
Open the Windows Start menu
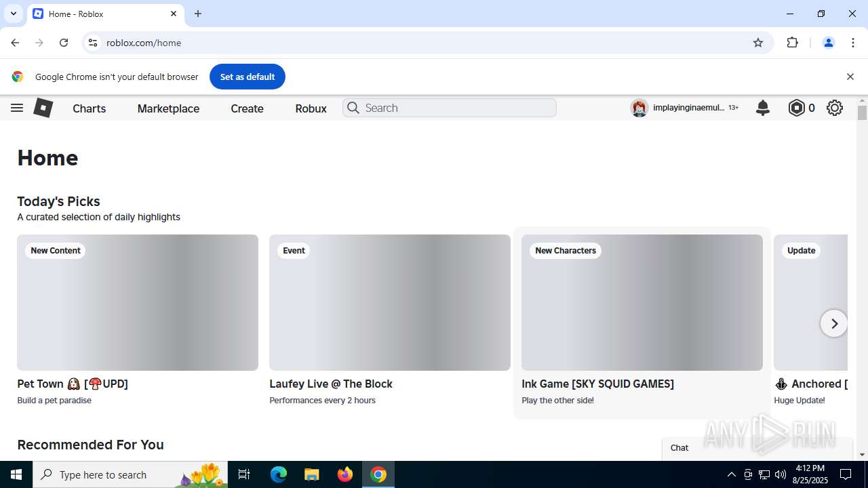16,474
